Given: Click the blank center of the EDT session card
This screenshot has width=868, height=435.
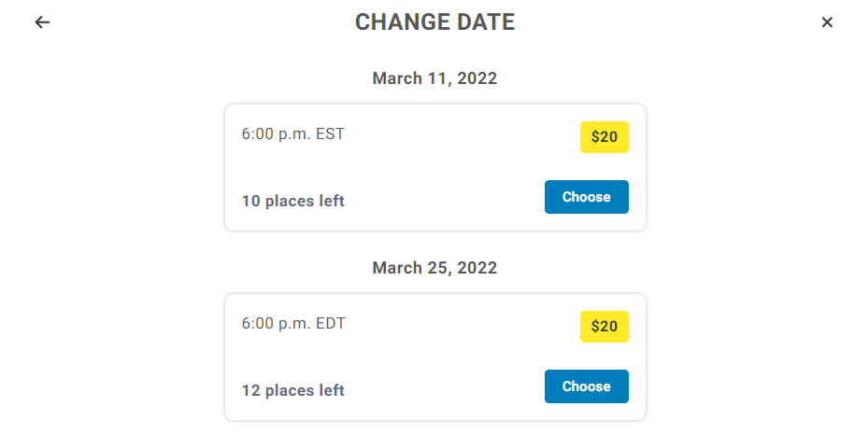Looking at the screenshot, I should pyautogui.click(x=434, y=358).
